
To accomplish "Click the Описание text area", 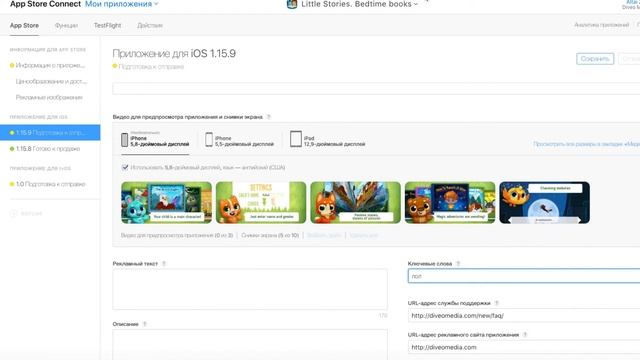I will point(250,345).
